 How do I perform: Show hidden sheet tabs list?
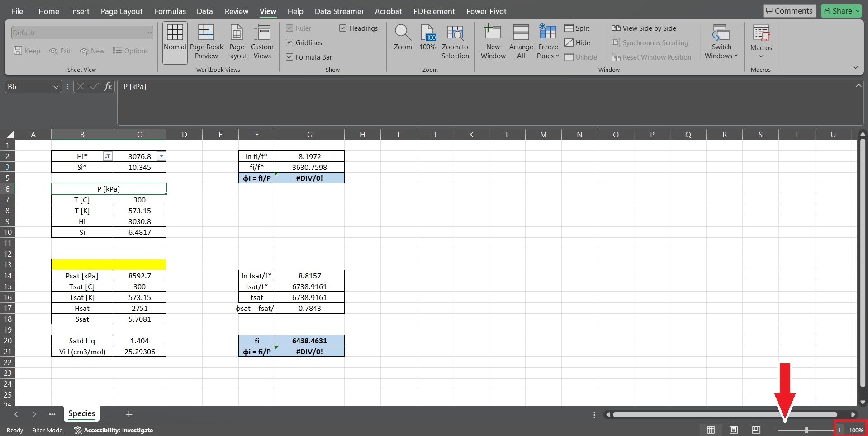[52, 414]
